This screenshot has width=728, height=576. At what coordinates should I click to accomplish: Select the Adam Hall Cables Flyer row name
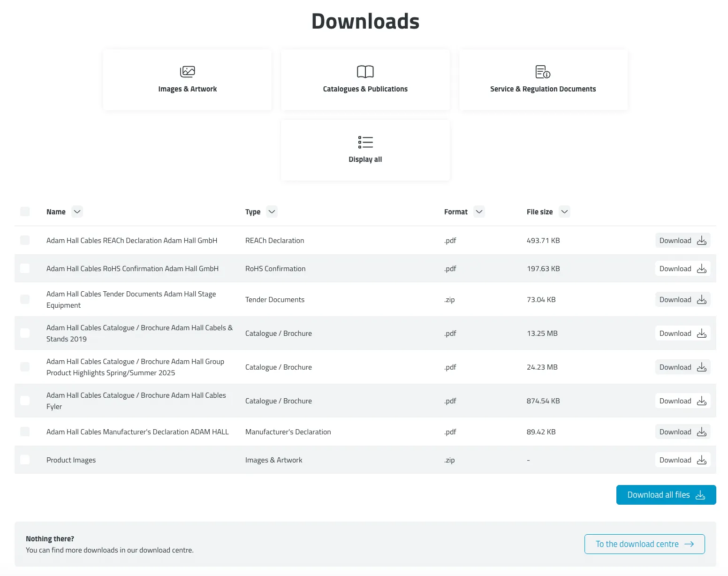coord(136,401)
